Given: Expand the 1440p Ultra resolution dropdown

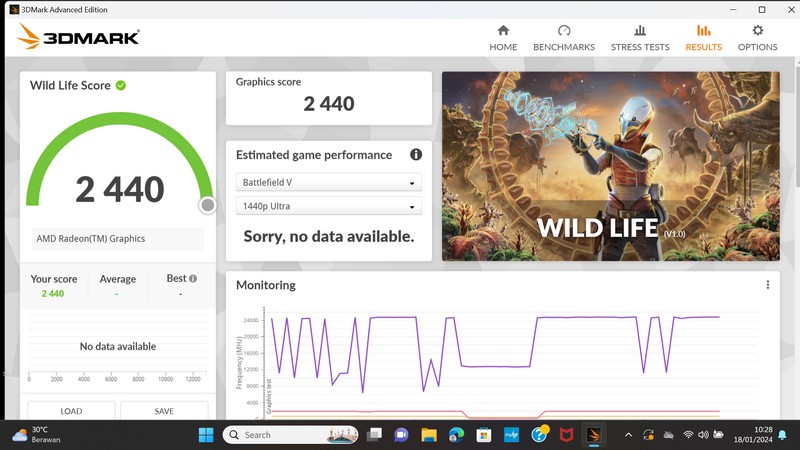Looking at the screenshot, I should pos(329,207).
